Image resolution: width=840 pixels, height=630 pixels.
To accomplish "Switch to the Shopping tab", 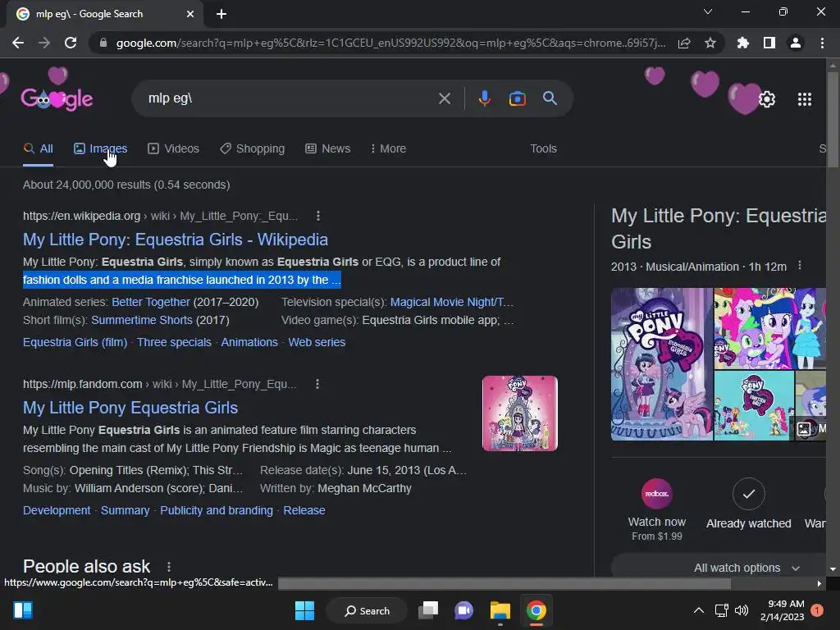I will pos(253,149).
